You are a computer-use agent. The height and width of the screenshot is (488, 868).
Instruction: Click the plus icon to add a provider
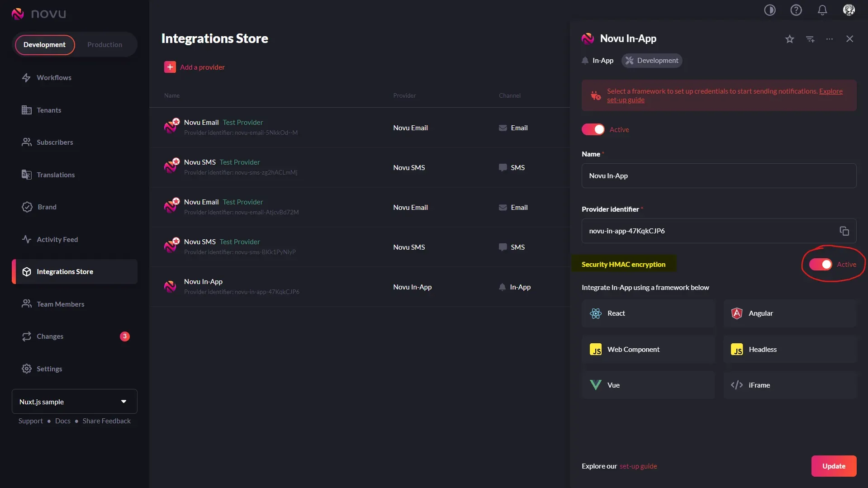pos(170,67)
